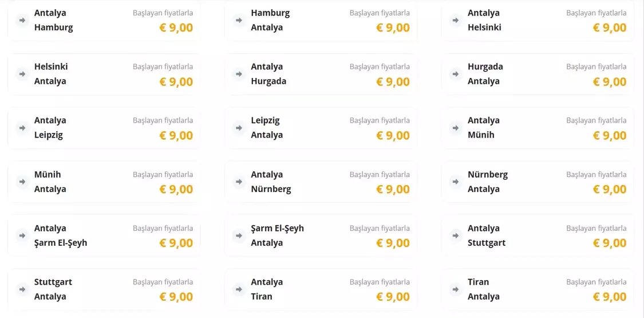Select the Antalya to Leipzig flight

104,128
